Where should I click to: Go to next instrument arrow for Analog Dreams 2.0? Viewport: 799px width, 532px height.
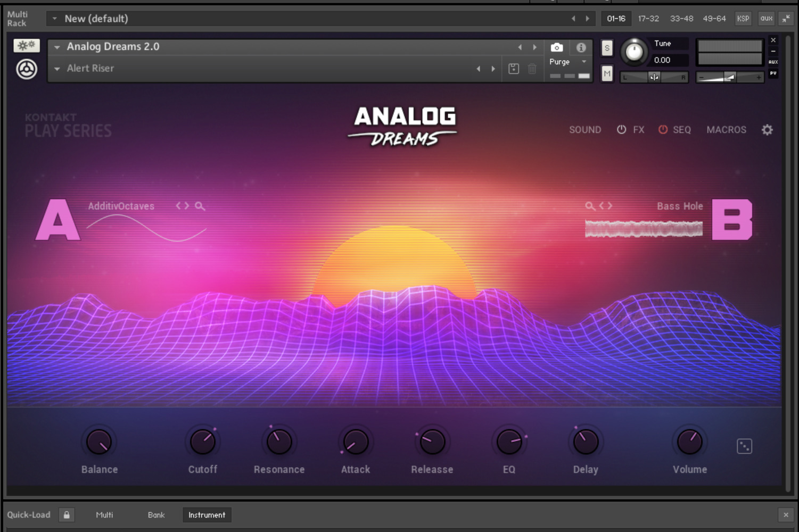pos(535,47)
